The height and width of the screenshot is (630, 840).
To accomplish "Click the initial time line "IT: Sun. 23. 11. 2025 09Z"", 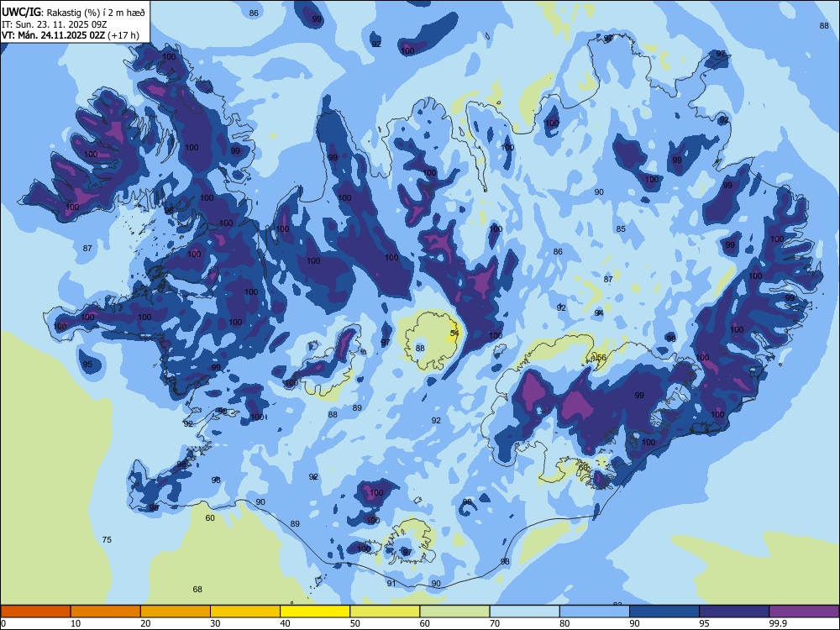I will click(54, 24).
